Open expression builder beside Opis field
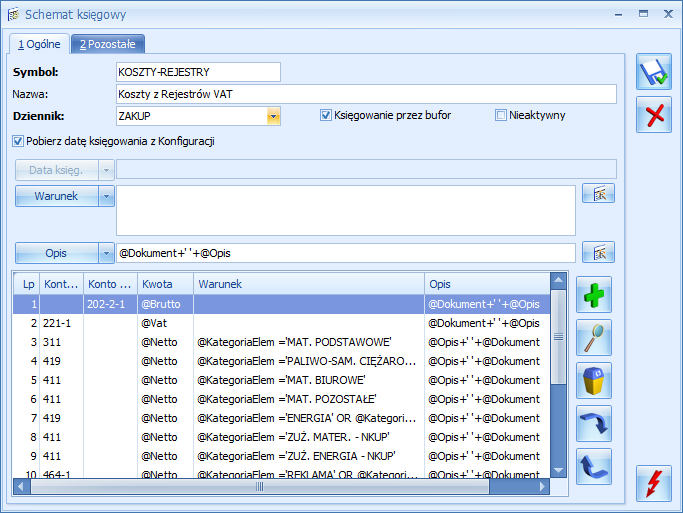Image resolution: width=683 pixels, height=513 pixels. coord(598,252)
